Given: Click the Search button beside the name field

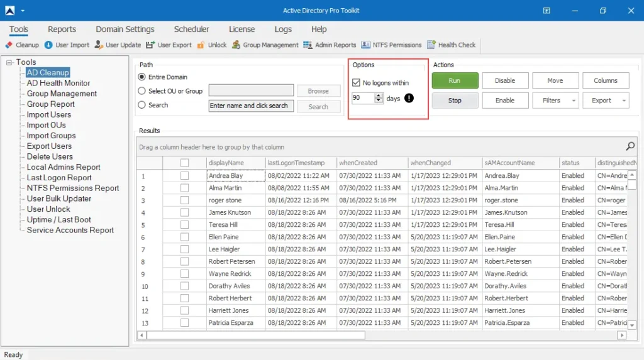Looking at the screenshot, I should click(318, 107).
